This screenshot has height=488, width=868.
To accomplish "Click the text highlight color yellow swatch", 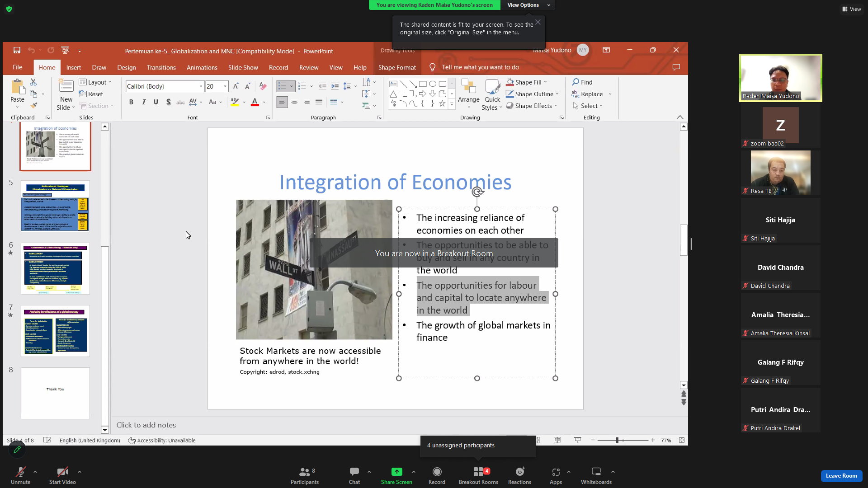I will click(235, 102).
